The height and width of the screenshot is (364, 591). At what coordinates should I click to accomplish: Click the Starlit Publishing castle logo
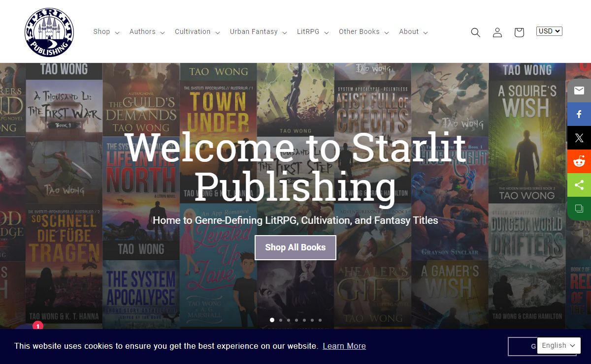[x=49, y=32]
